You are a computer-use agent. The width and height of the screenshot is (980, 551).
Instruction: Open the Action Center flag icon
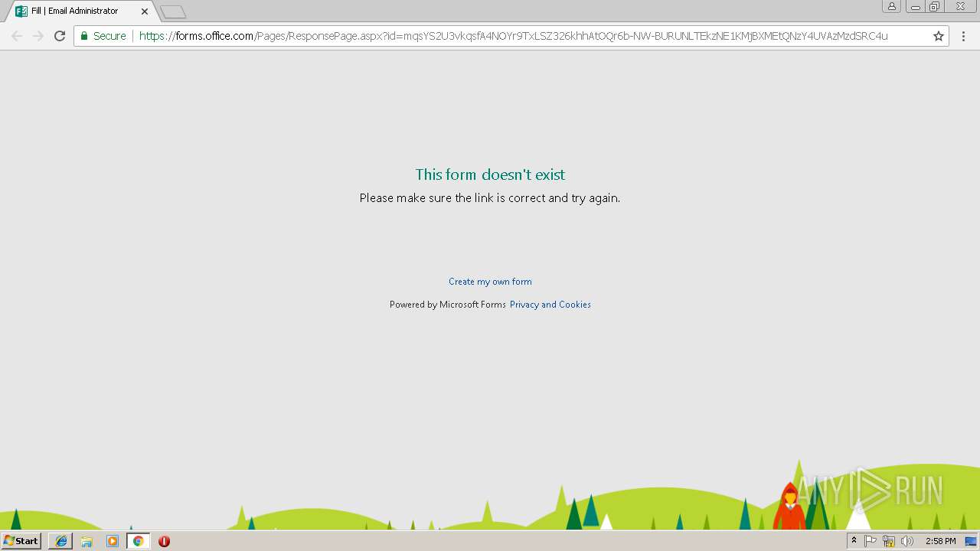pos(871,541)
